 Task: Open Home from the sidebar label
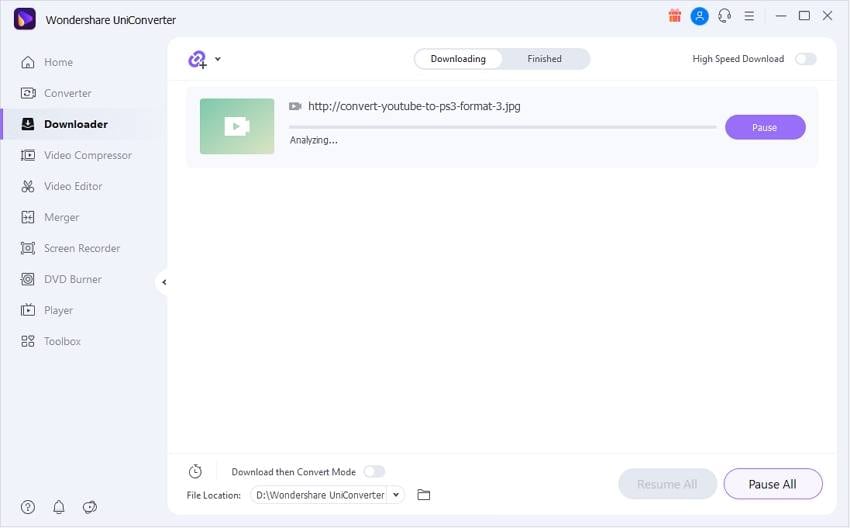tap(59, 62)
